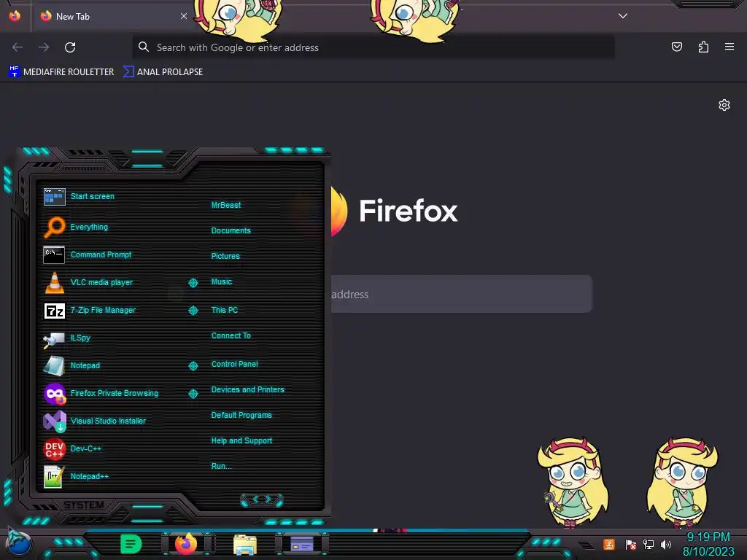Click the Start orb button
Image resolution: width=747 pixels, height=560 pixels.
point(19,543)
